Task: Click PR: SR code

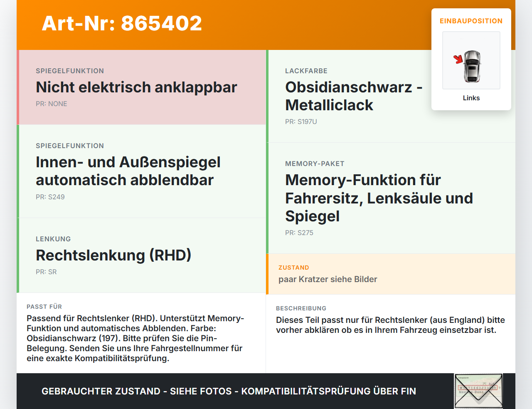Action: coord(46,272)
